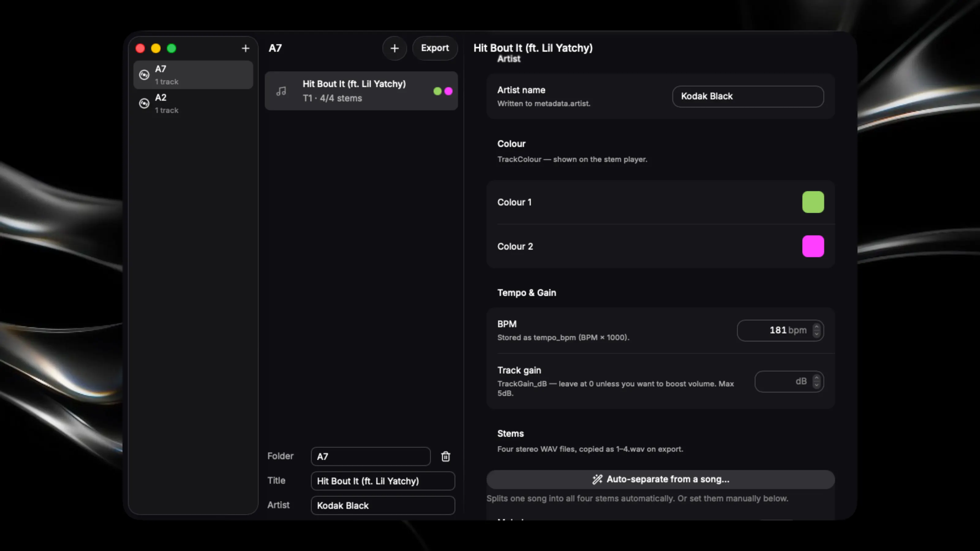Increase track gain with stepper up arrow
Screen dimensions: 980x551
pyautogui.click(x=816, y=378)
